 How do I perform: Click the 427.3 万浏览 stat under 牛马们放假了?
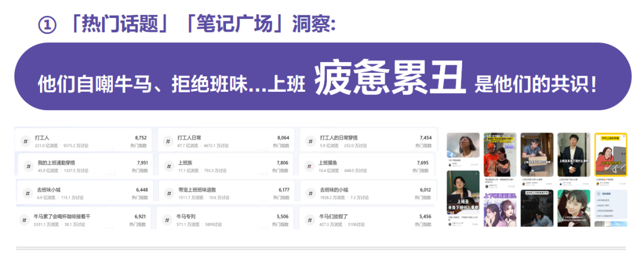tap(330, 225)
